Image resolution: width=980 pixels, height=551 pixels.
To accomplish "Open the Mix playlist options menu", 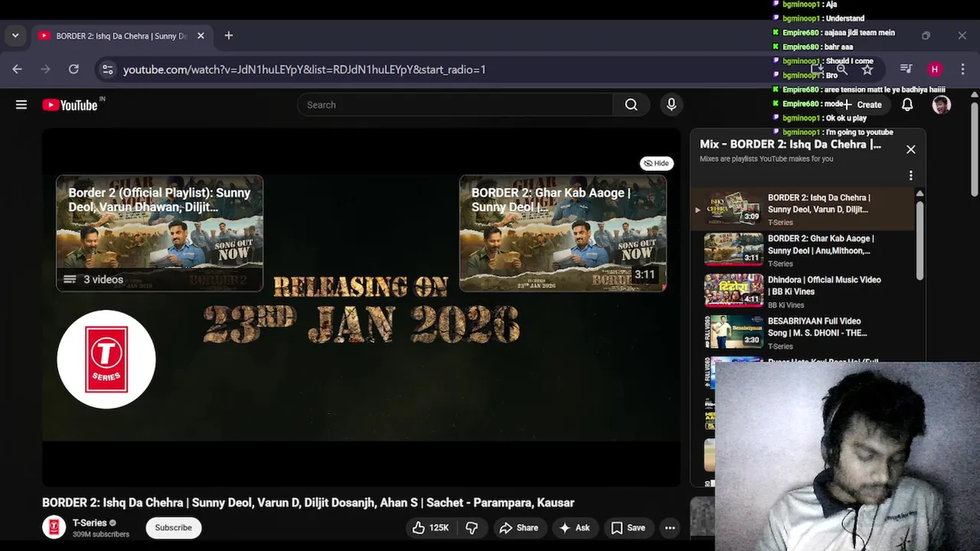I will click(x=910, y=176).
